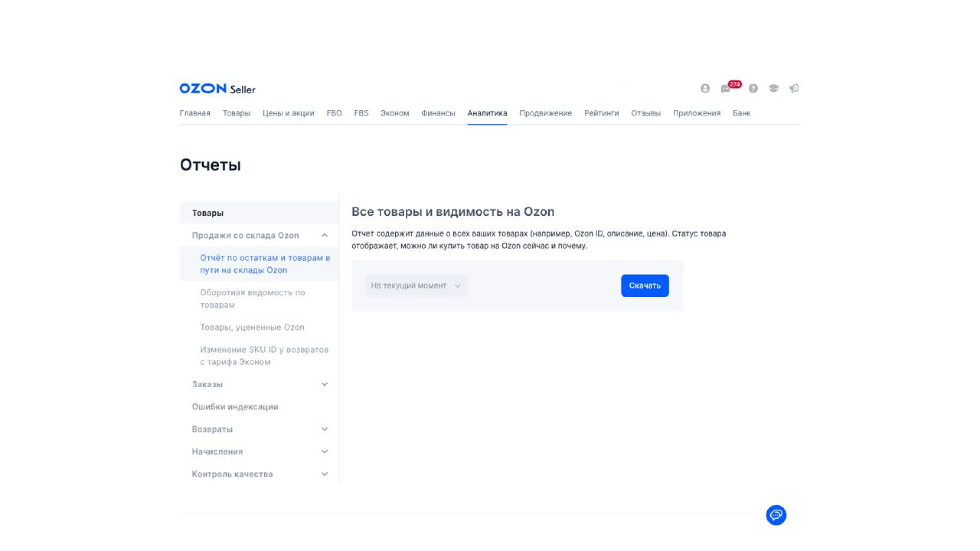980x551 pixels.
Task: Expand the Возвраты section
Action: coord(325,429)
